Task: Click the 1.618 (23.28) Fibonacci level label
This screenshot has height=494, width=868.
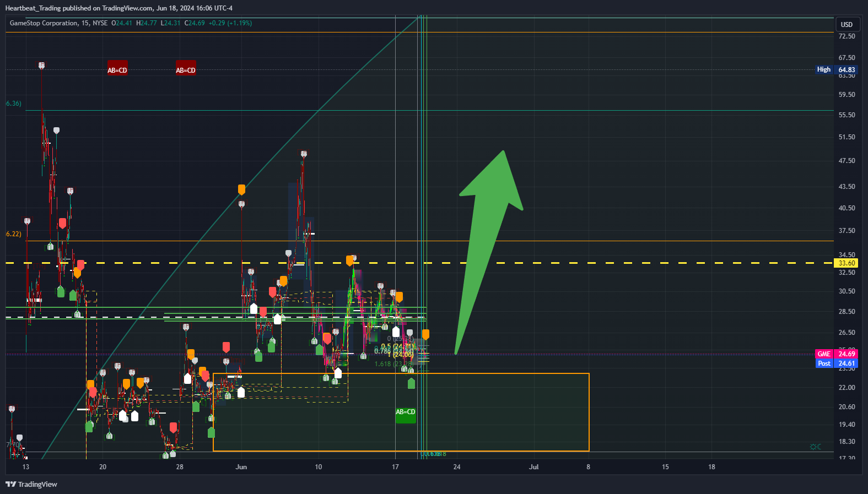Action: coord(393,364)
